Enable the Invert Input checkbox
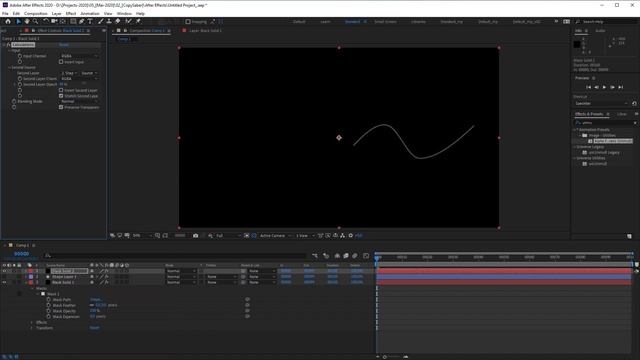 click(x=61, y=62)
